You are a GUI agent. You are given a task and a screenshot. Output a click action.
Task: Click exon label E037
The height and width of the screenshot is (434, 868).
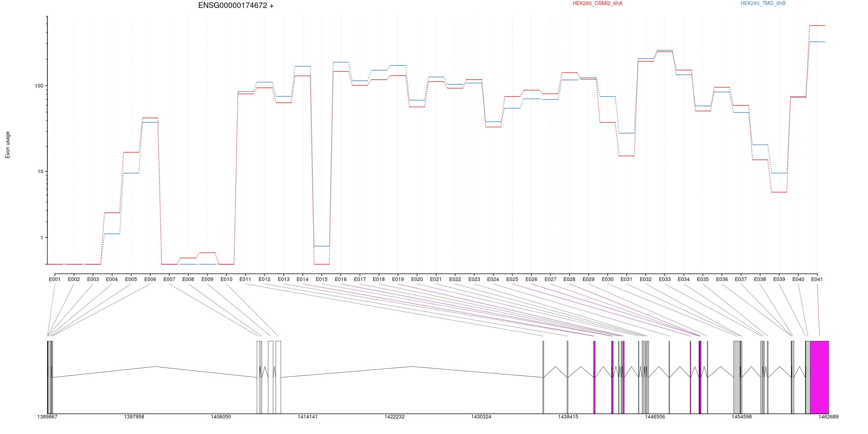coord(741,279)
